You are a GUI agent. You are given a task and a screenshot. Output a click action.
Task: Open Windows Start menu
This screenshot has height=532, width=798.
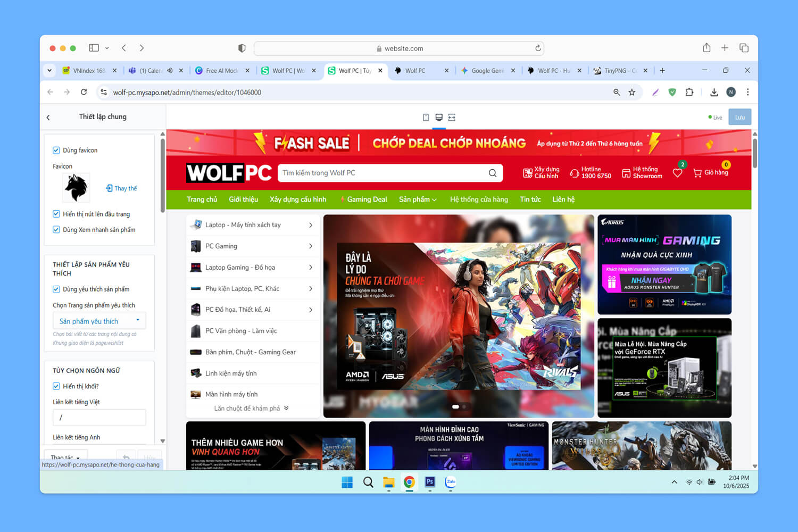click(x=347, y=482)
